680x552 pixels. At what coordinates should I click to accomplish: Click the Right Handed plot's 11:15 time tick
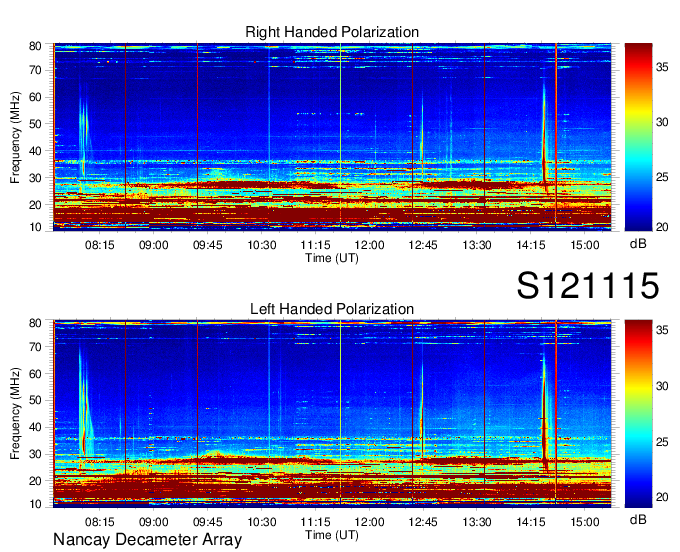click(315, 245)
